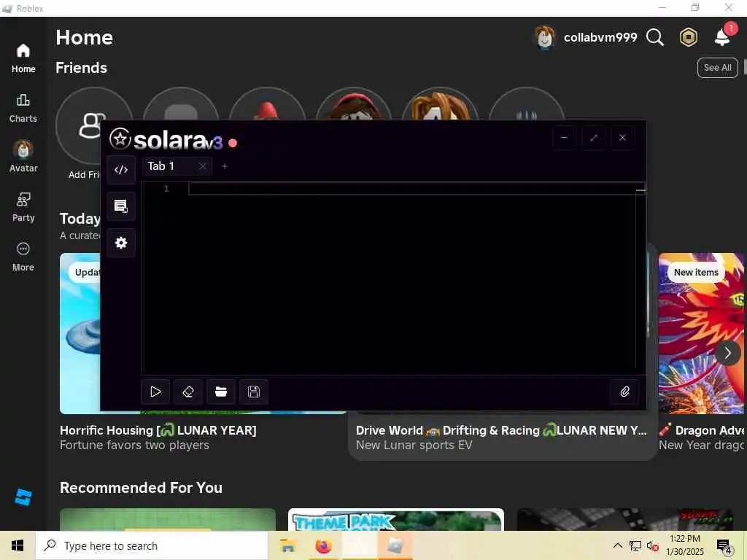Viewport: 747px width, 560px height.
Task: Open More options in sidebar
Action: [x=23, y=257]
